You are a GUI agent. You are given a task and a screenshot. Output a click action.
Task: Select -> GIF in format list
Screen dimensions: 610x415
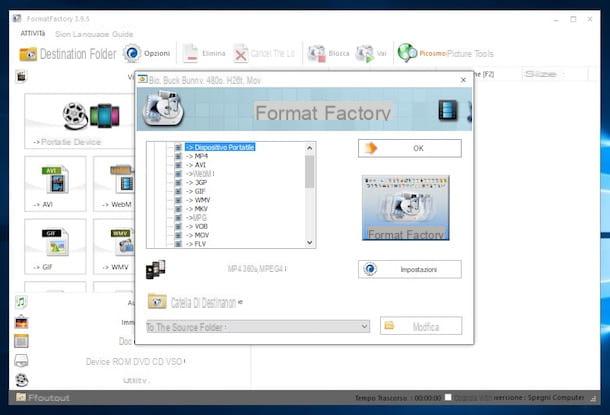[196, 191]
